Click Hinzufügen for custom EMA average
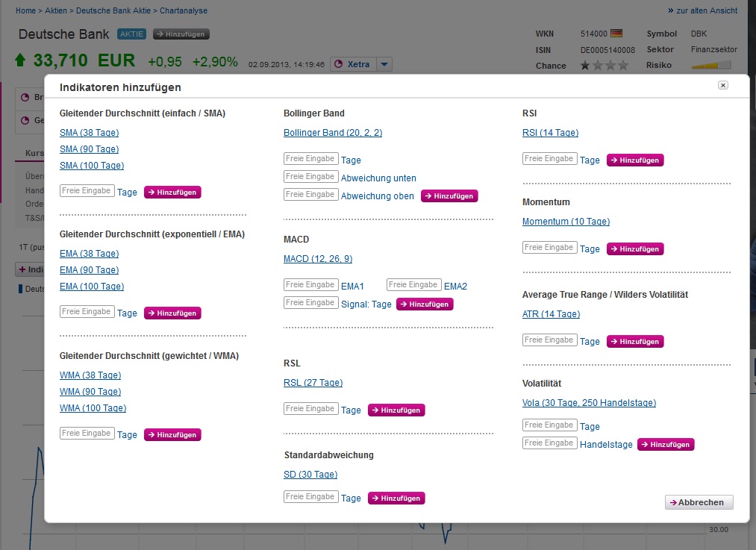This screenshot has width=756, height=550. (x=172, y=313)
